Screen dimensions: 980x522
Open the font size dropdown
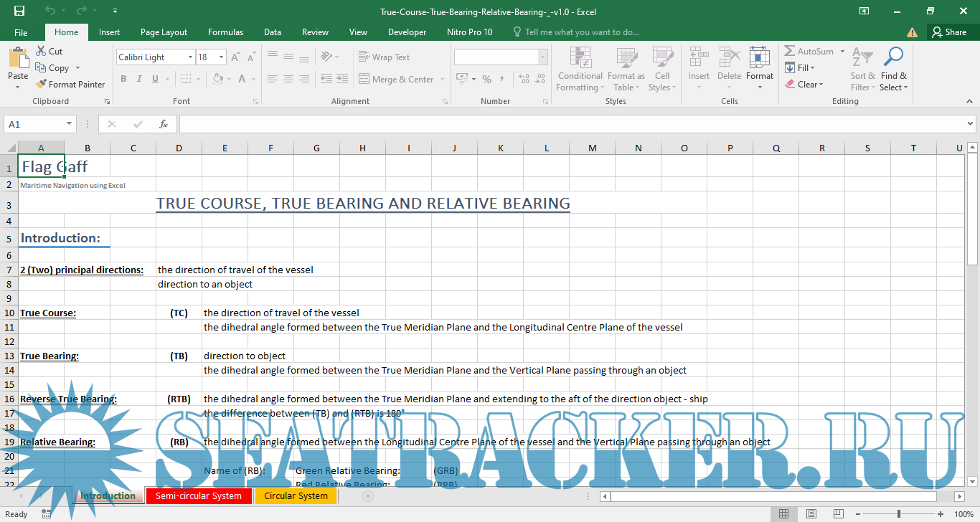pyautogui.click(x=221, y=57)
